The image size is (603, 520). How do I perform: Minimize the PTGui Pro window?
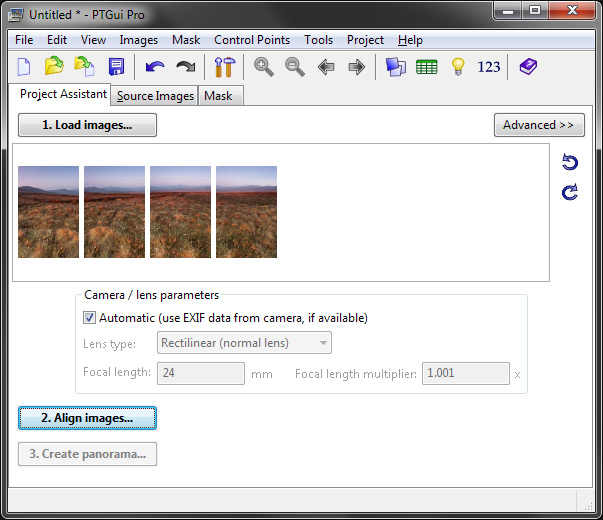tap(508, 10)
